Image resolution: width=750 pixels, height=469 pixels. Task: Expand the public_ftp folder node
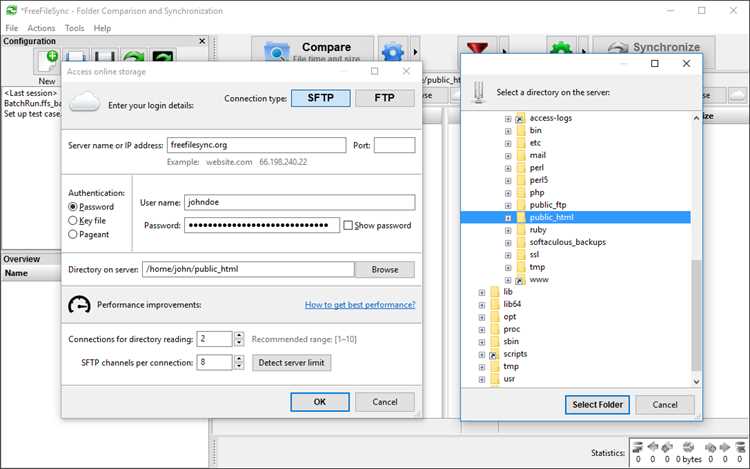click(508, 206)
